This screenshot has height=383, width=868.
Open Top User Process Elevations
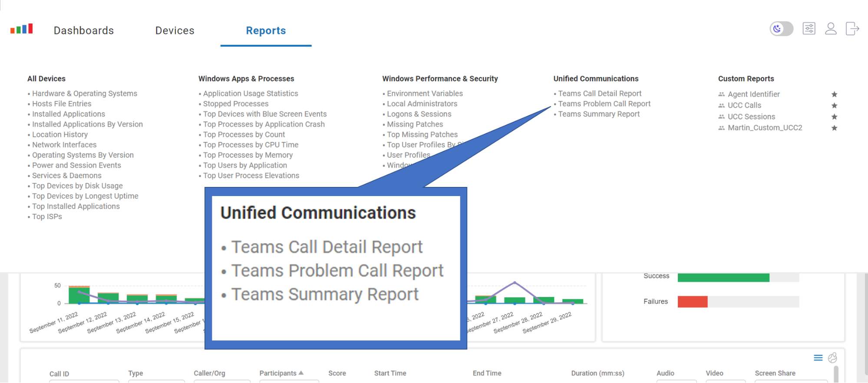tap(251, 176)
